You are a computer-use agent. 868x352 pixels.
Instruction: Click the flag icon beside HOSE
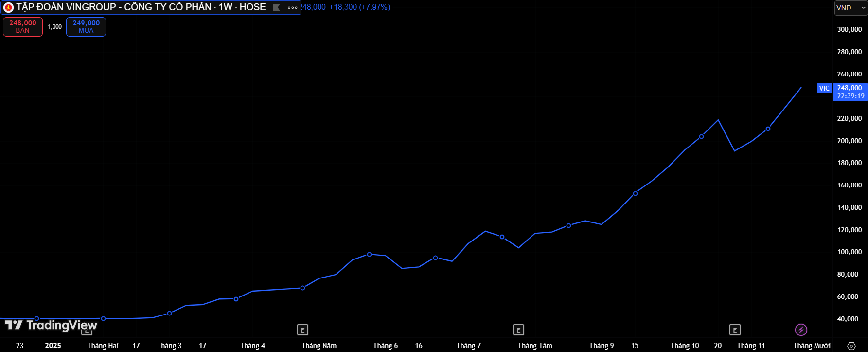point(276,7)
